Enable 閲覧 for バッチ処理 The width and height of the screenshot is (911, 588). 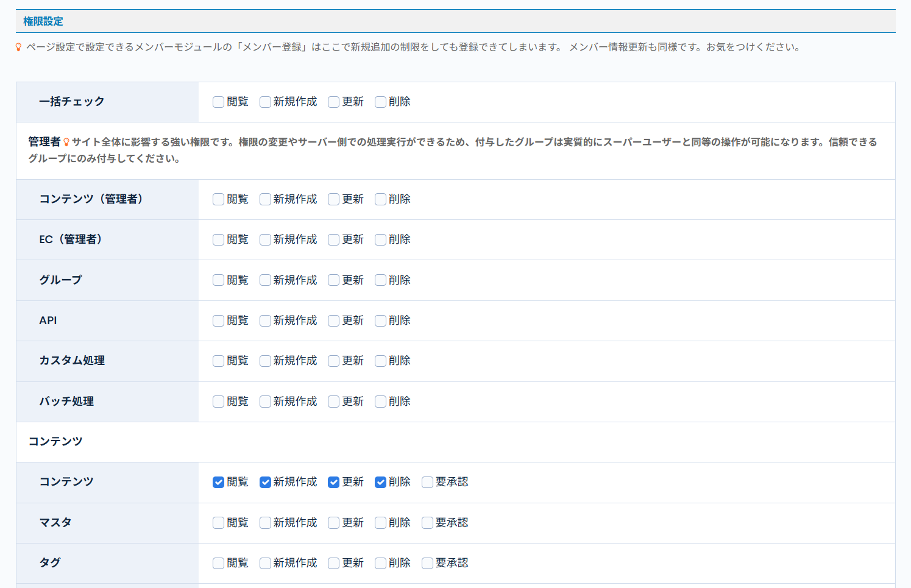[x=218, y=402]
